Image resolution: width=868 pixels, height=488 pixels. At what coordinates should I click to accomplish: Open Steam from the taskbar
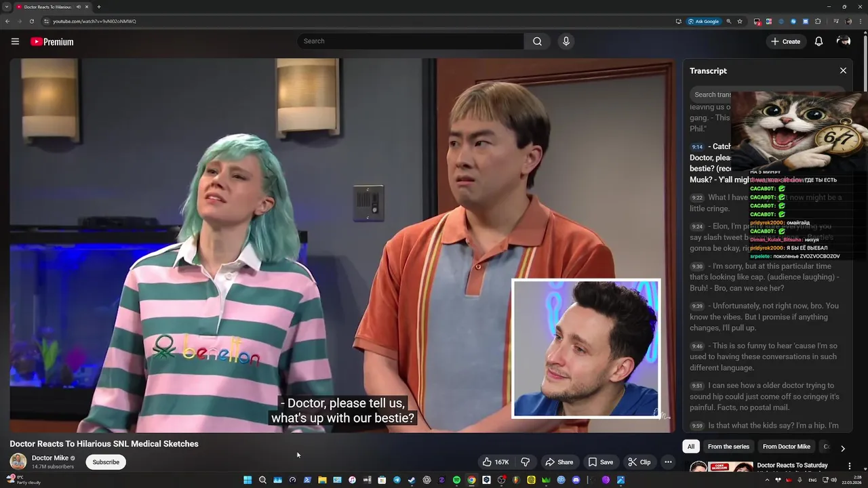[x=412, y=480]
